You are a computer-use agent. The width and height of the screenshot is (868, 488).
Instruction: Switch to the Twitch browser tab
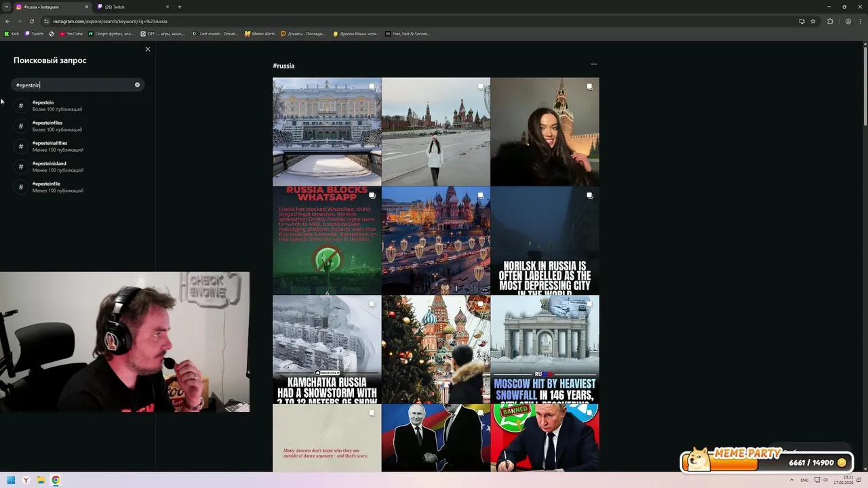(132, 7)
